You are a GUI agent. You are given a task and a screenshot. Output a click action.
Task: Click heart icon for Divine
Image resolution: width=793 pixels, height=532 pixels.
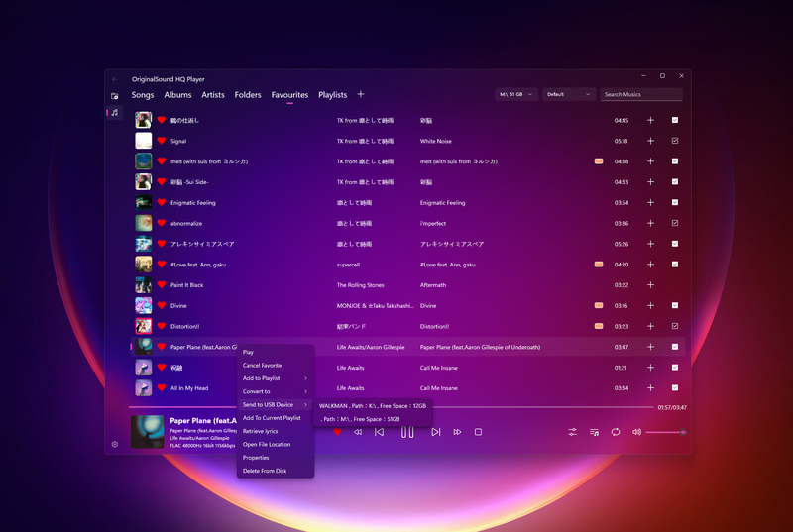click(x=162, y=305)
